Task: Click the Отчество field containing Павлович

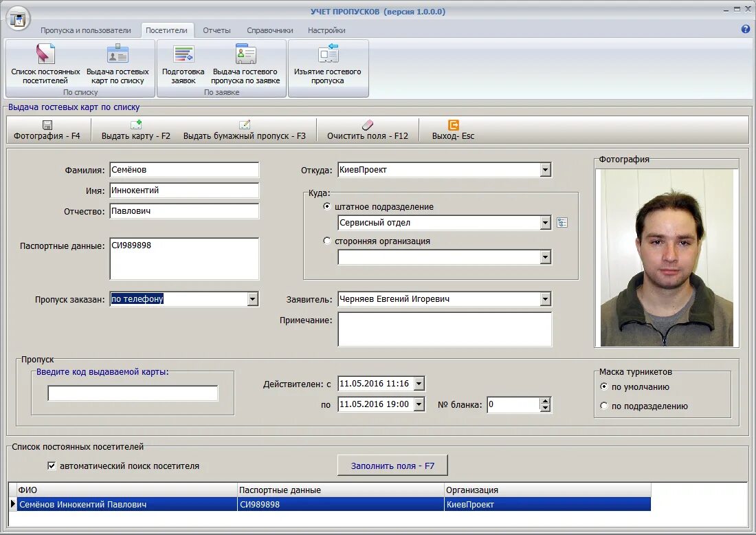Action: [184, 211]
